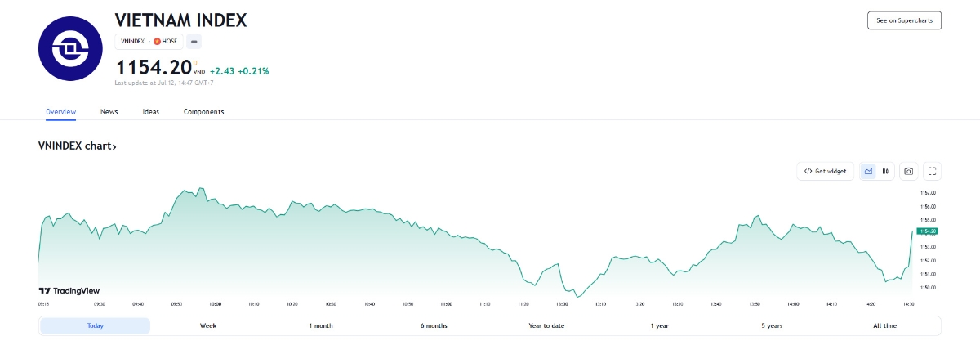This screenshot has height=350, width=980.
Task: Click the Get widget button
Action: [825, 171]
